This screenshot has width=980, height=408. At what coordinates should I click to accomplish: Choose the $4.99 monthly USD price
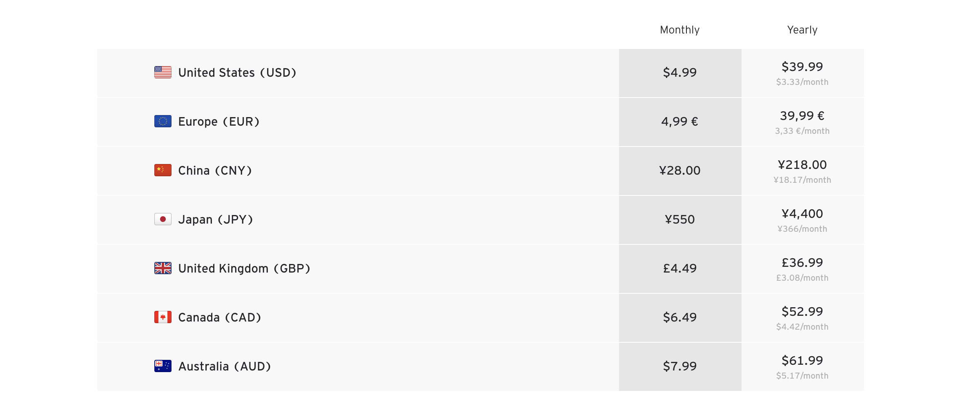point(680,73)
